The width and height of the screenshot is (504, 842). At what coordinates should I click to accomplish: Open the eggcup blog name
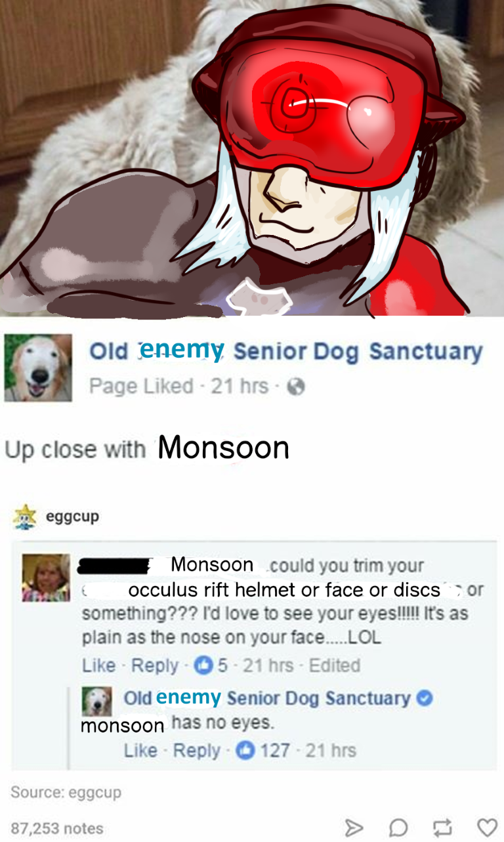point(72,516)
